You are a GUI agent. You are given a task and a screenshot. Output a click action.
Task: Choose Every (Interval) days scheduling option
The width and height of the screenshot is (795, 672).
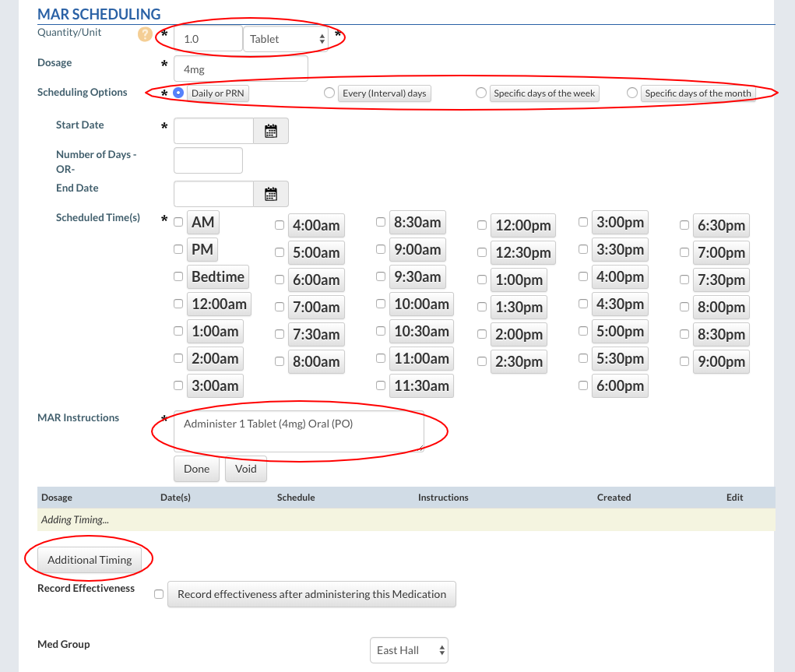pyautogui.click(x=329, y=93)
